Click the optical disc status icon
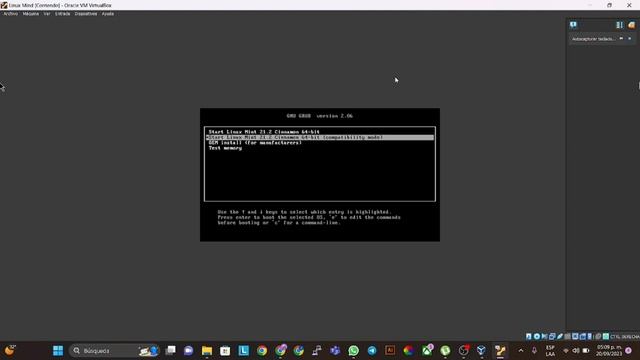Viewport: 640px width, 360px height. (537, 336)
